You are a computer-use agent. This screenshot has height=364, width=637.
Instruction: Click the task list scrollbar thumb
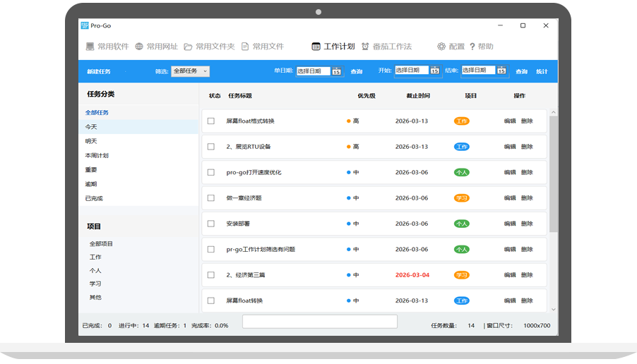553,174
